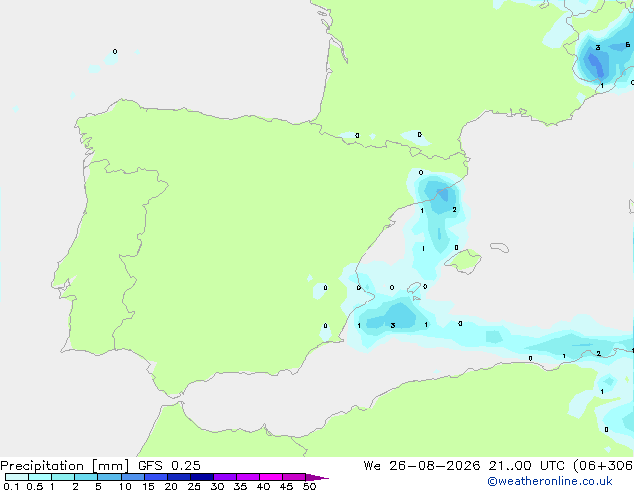Click the legend arrow tip beyond 50

pos(317,477)
